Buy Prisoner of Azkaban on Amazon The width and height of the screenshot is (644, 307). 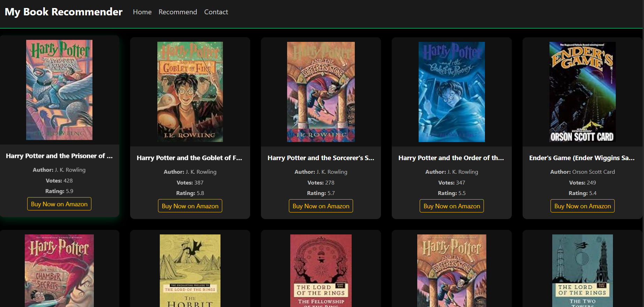point(59,204)
